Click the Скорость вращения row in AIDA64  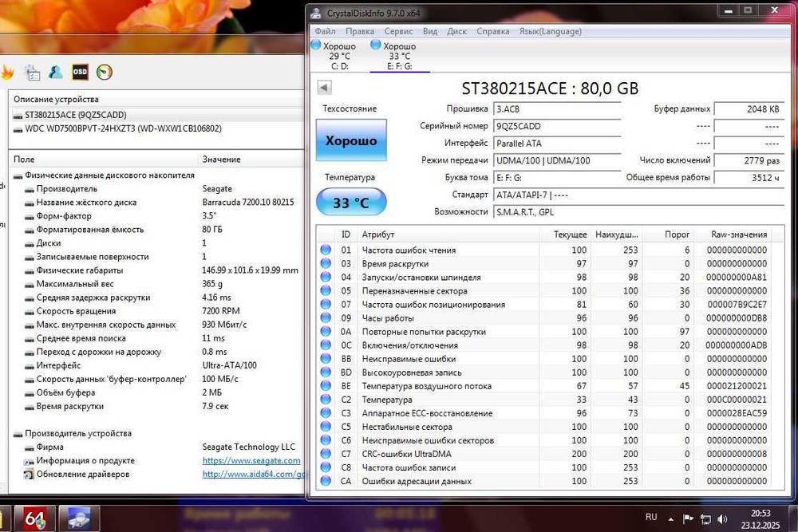click(x=158, y=311)
